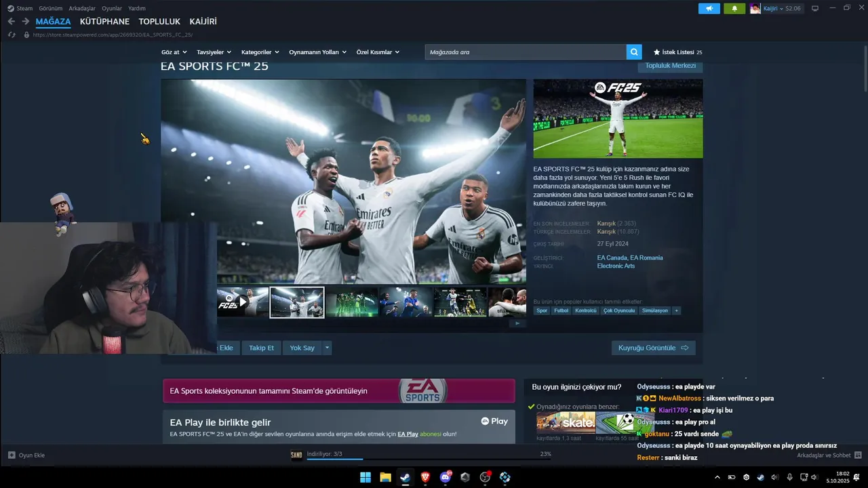Show hidden tray icons chevron
This screenshot has height=488, width=868.
[x=717, y=477]
